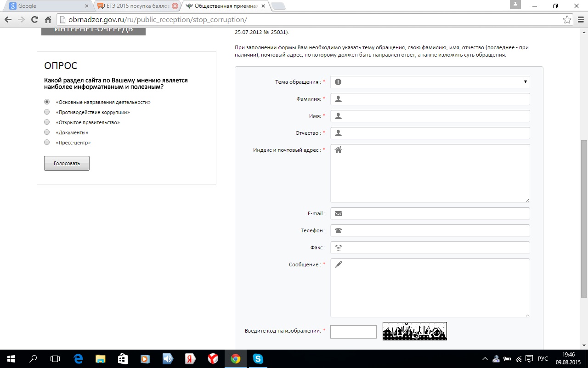This screenshot has height=368, width=588.
Task: Select «Основные направления деятельности» poll option
Action: tap(47, 102)
